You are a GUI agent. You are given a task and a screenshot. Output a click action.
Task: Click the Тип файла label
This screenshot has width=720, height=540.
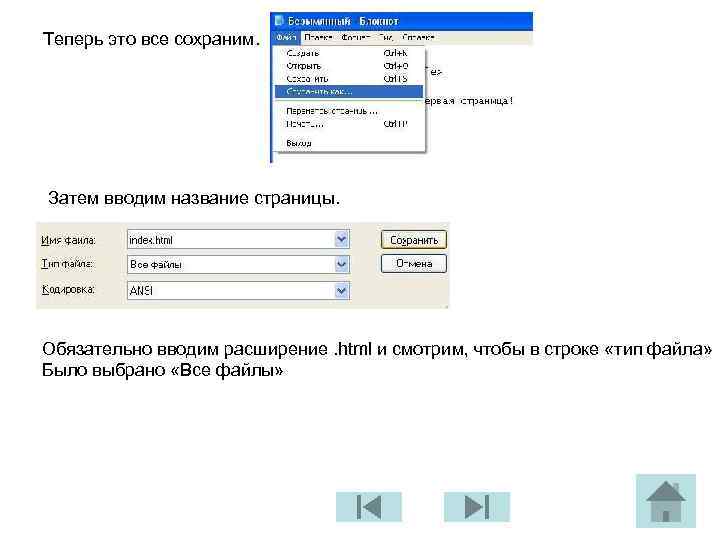point(67,264)
